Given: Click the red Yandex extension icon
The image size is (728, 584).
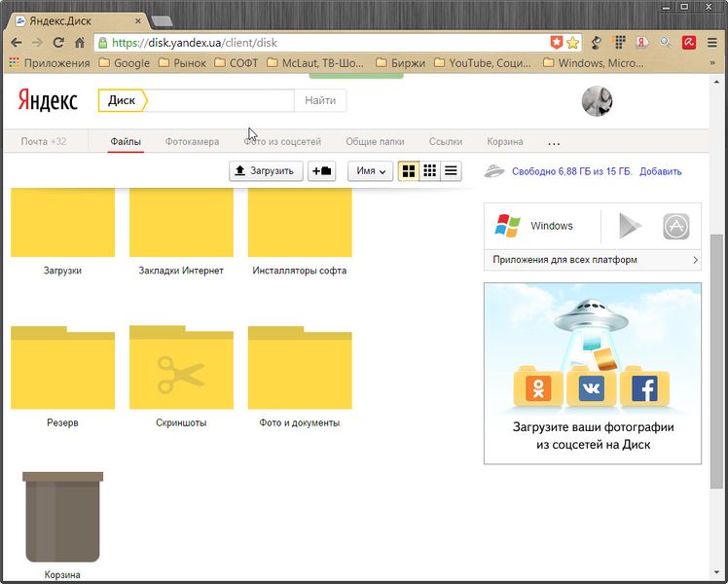Looking at the screenshot, I should tap(642, 43).
